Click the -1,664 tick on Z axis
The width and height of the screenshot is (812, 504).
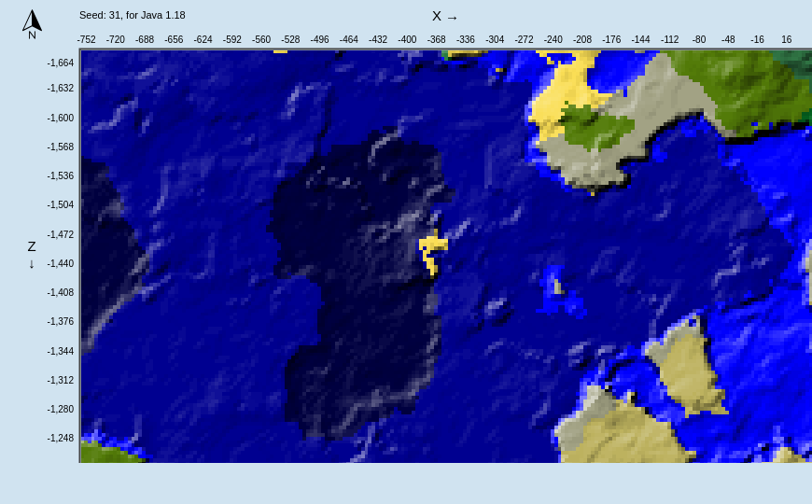pos(61,63)
